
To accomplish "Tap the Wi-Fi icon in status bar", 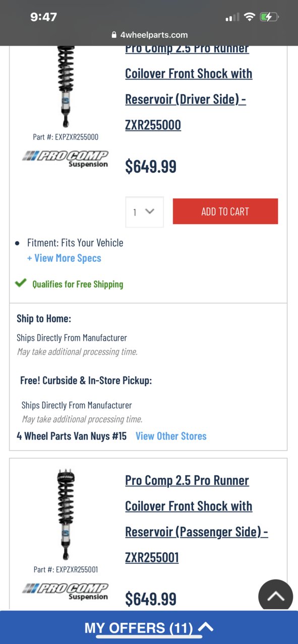I will click(x=249, y=17).
